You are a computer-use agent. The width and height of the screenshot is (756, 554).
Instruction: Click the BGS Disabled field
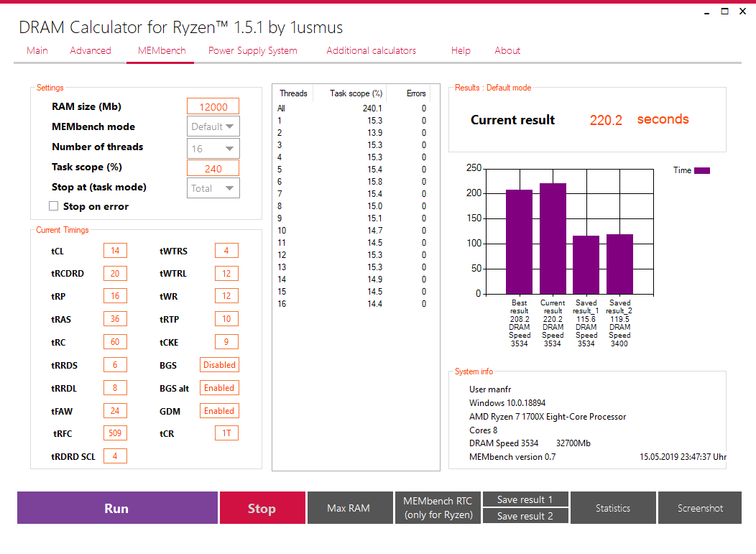pos(219,365)
